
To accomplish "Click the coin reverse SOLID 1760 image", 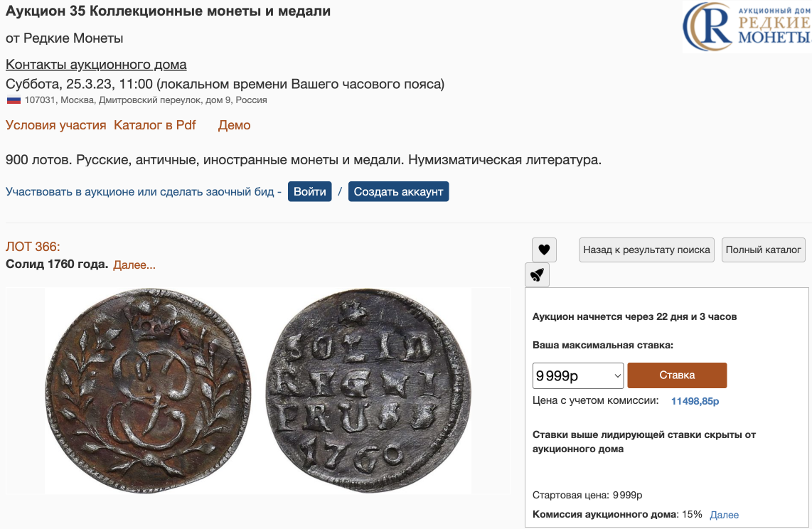I will tap(369, 390).
